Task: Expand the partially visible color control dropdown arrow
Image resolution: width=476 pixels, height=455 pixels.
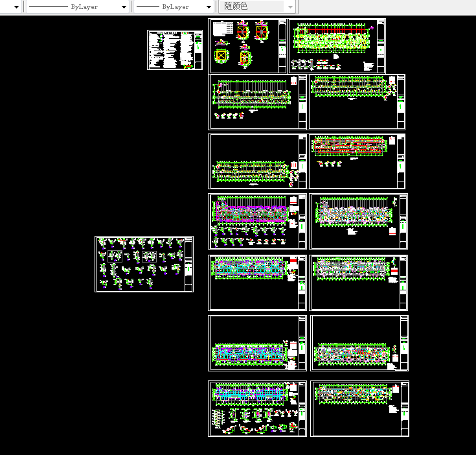Action: [x=16, y=6]
